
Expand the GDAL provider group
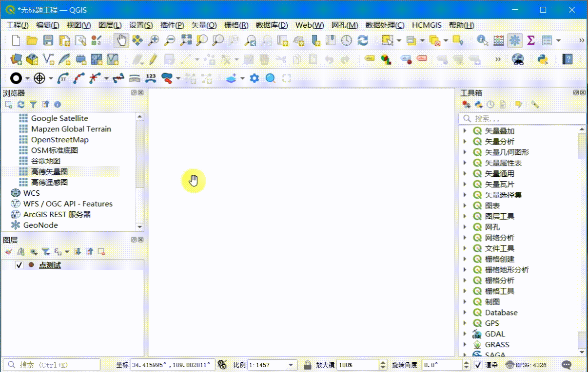pos(465,334)
